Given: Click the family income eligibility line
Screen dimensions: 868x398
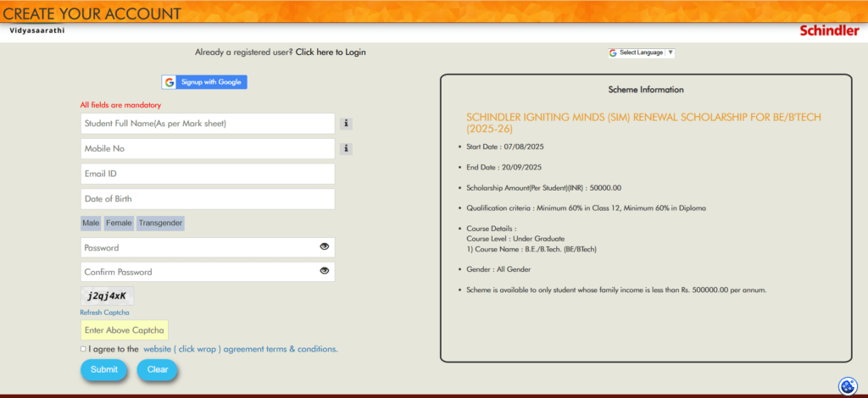Looking at the screenshot, I should [616, 290].
